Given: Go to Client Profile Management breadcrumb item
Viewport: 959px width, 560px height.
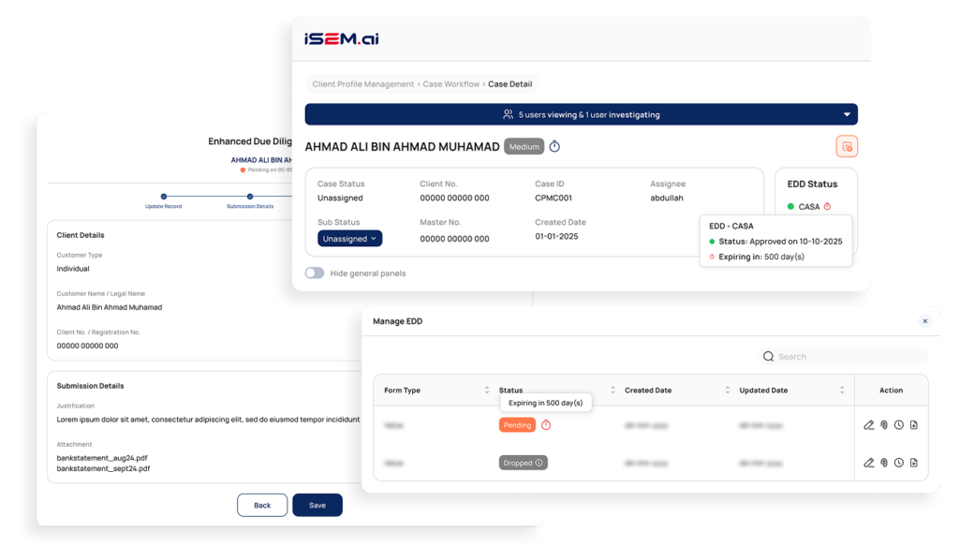Looking at the screenshot, I should point(361,83).
